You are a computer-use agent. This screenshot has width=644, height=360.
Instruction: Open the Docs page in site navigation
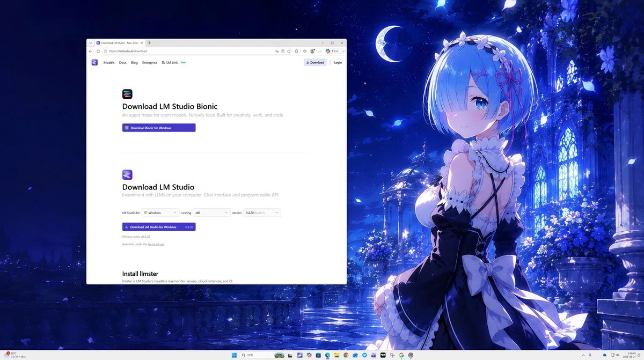[123, 63]
